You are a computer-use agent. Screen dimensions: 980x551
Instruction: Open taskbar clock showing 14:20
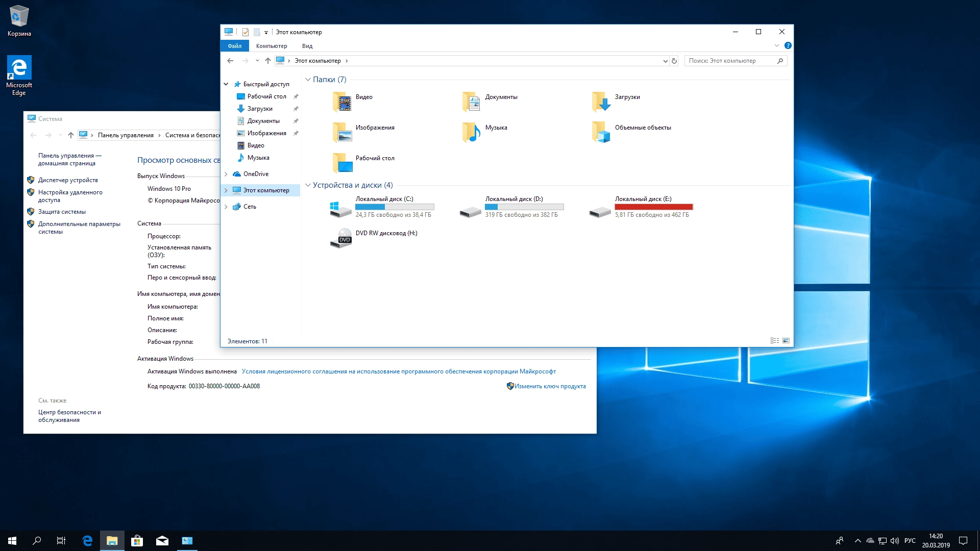[936, 541]
